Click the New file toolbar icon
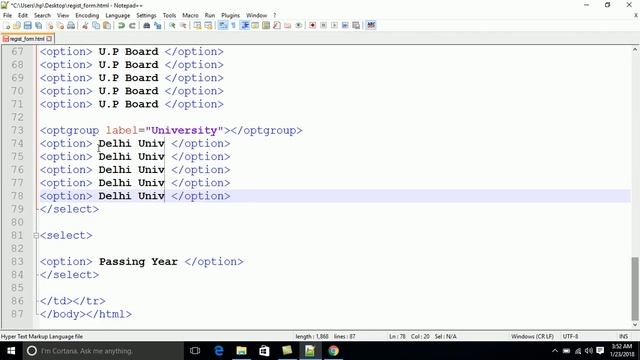Viewport: 640px width, 360px height. pos(7,25)
